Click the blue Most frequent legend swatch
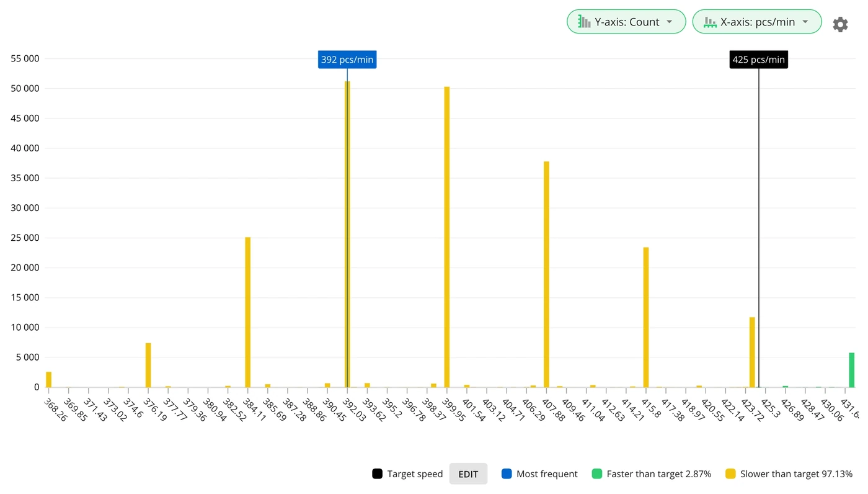The image size is (868, 494). point(507,474)
